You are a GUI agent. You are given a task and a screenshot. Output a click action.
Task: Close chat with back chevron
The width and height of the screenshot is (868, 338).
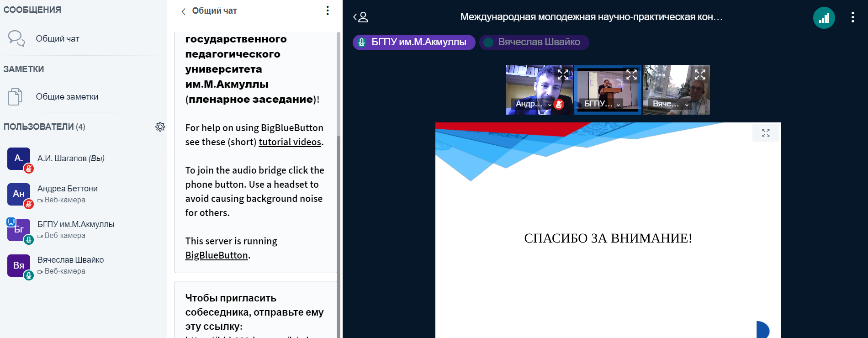click(184, 11)
